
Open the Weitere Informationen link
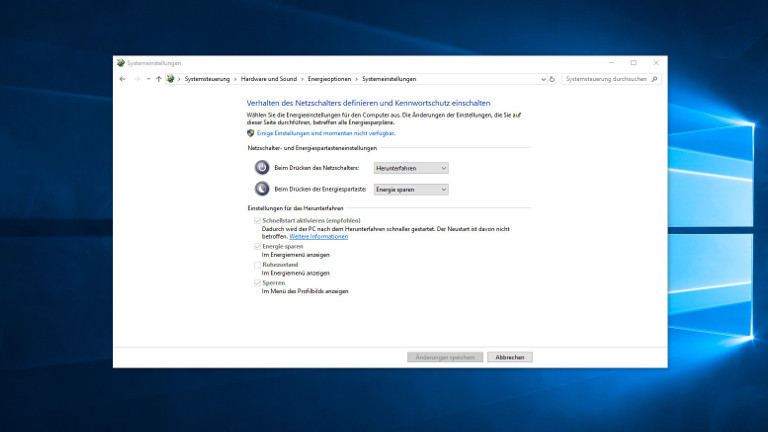pyautogui.click(x=318, y=237)
